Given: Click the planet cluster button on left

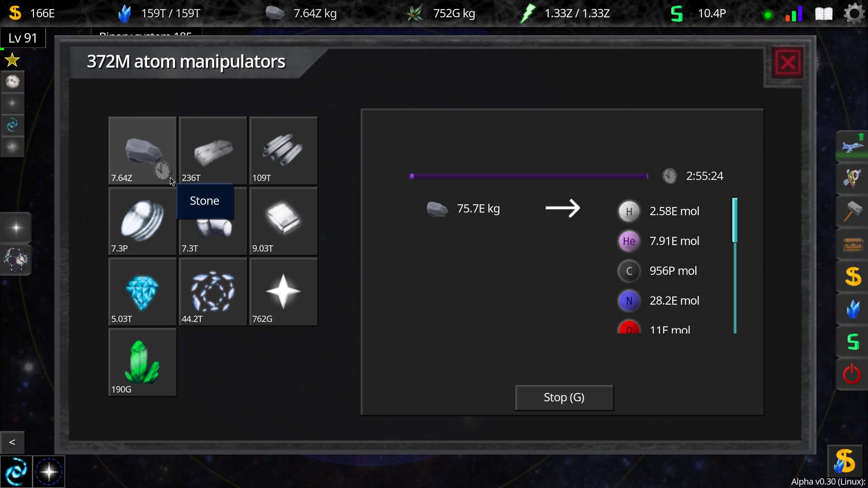Looking at the screenshot, I should tap(16, 260).
